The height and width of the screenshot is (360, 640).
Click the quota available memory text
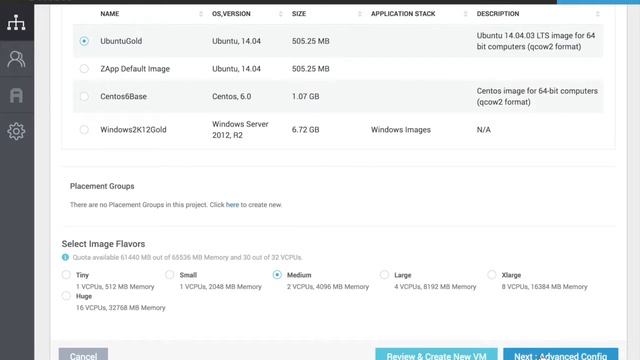pos(187,258)
